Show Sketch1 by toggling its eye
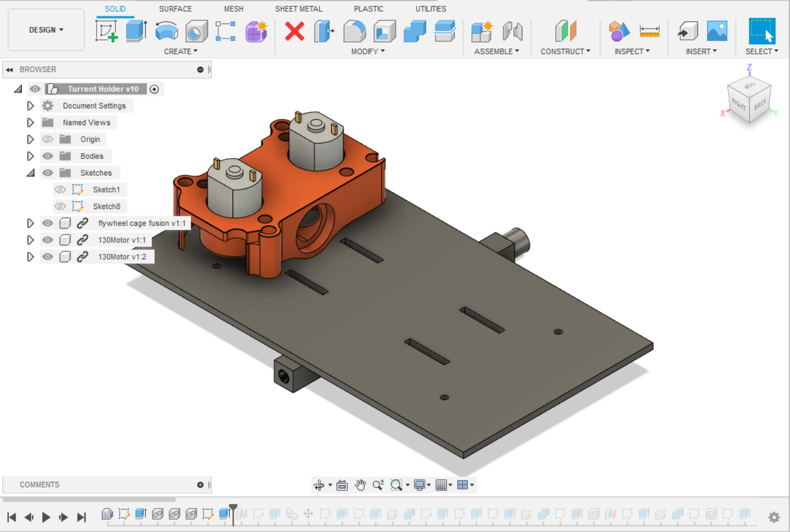The height and width of the screenshot is (532, 790). pos(60,189)
